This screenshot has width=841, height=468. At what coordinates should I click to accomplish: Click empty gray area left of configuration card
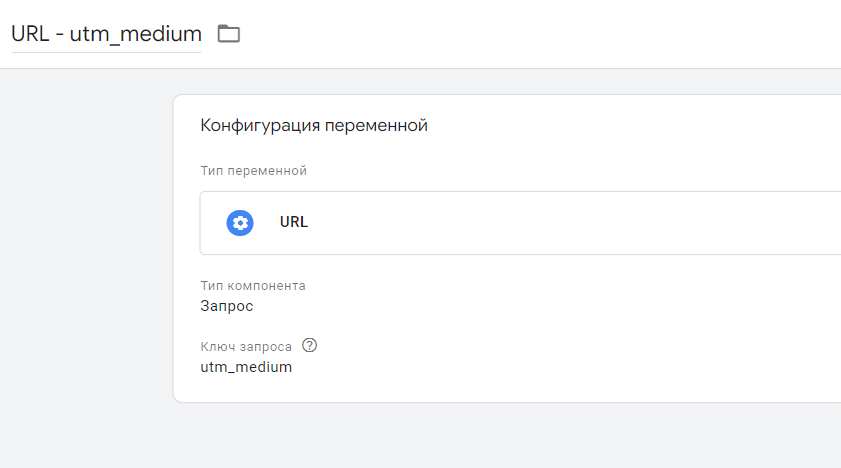tap(86, 250)
